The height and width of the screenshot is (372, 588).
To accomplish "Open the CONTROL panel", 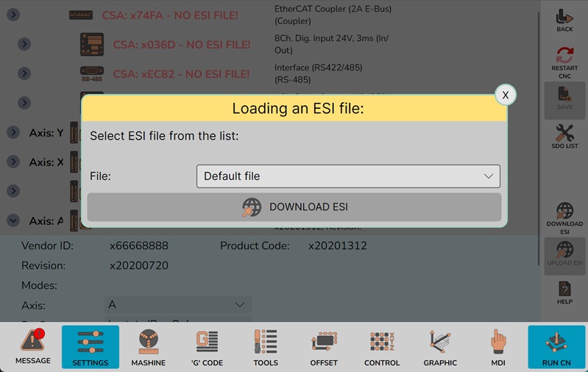I will (x=382, y=347).
